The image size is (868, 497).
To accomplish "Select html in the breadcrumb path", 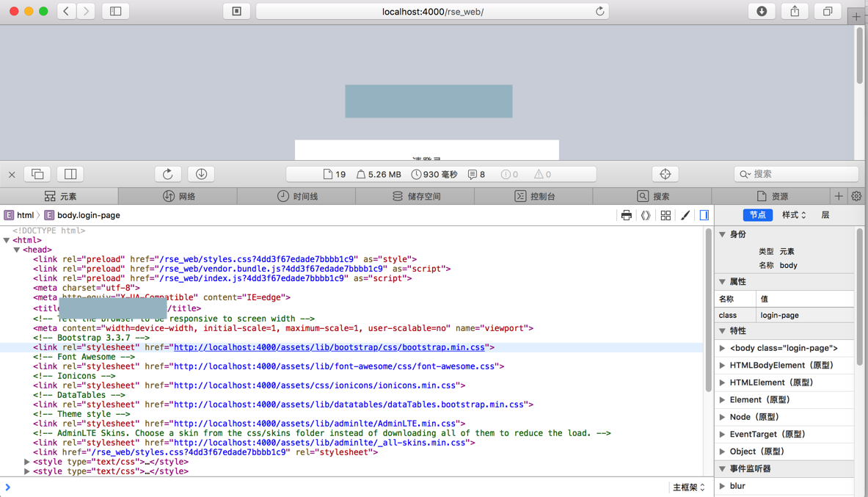I will [x=19, y=215].
